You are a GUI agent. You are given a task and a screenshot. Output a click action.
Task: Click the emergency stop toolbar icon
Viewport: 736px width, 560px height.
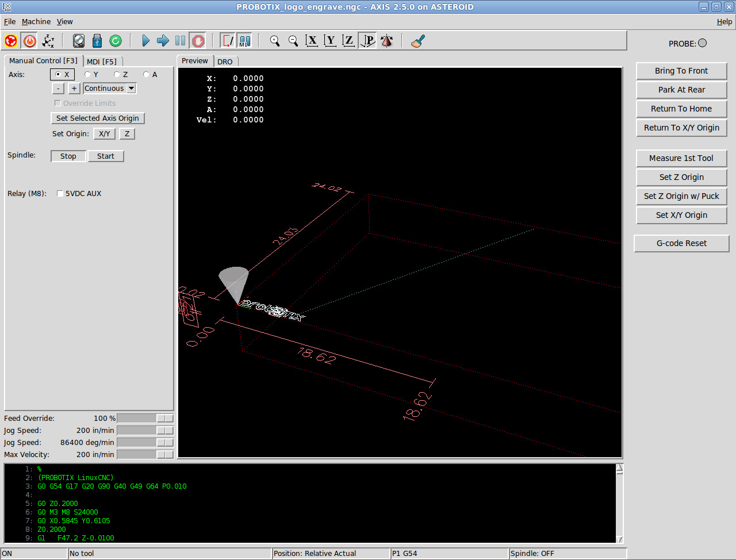(x=11, y=41)
